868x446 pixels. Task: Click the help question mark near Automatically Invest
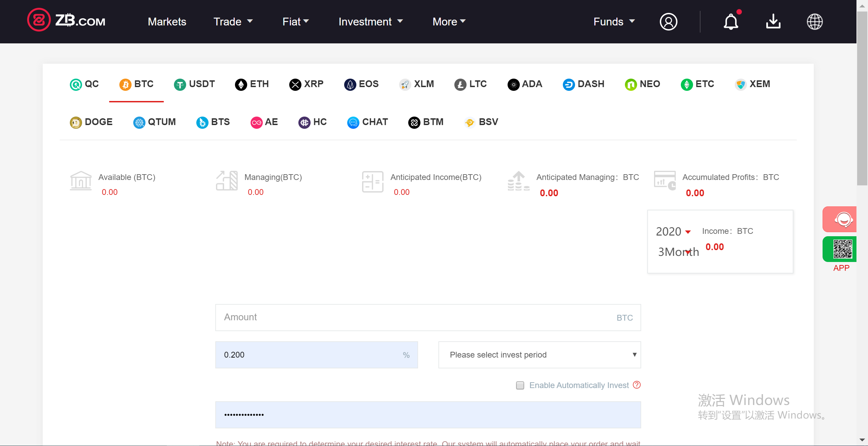click(x=637, y=385)
